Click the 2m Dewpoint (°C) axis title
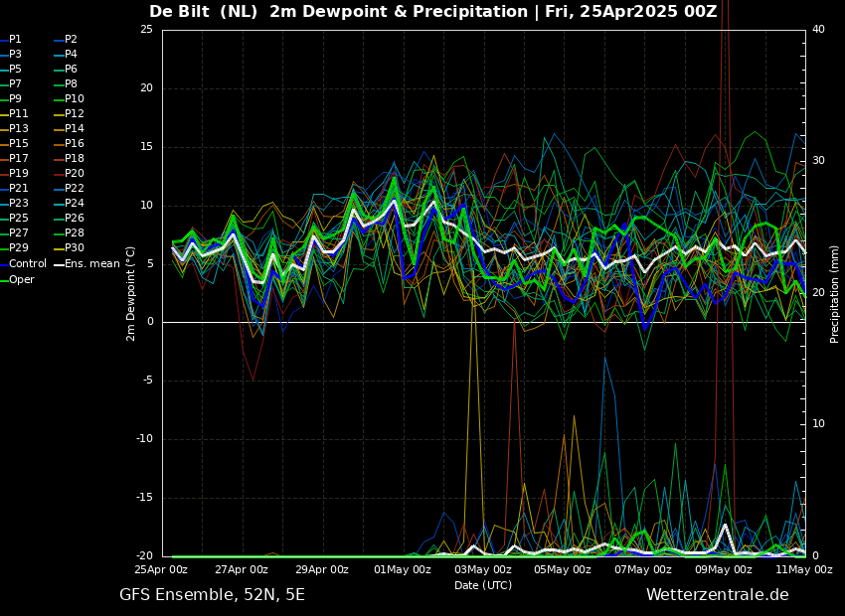 (x=130, y=293)
